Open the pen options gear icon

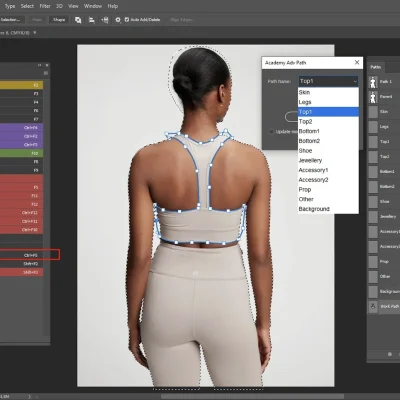pyautogui.click(x=118, y=20)
